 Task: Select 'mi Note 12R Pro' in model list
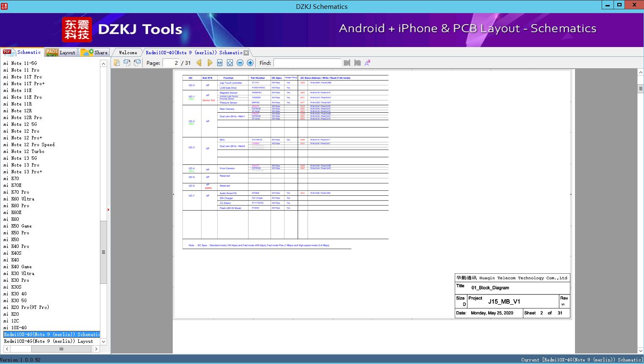click(22, 117)
